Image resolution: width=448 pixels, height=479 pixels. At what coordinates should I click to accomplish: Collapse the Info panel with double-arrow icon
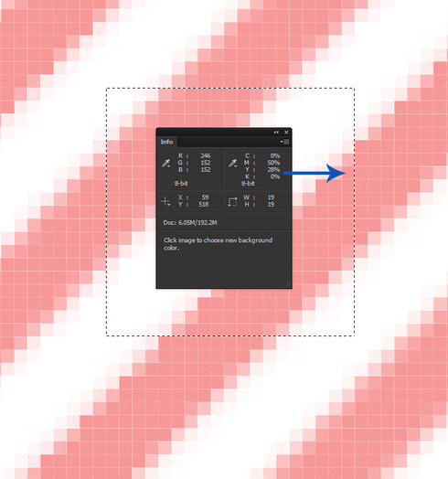[276, 133]
